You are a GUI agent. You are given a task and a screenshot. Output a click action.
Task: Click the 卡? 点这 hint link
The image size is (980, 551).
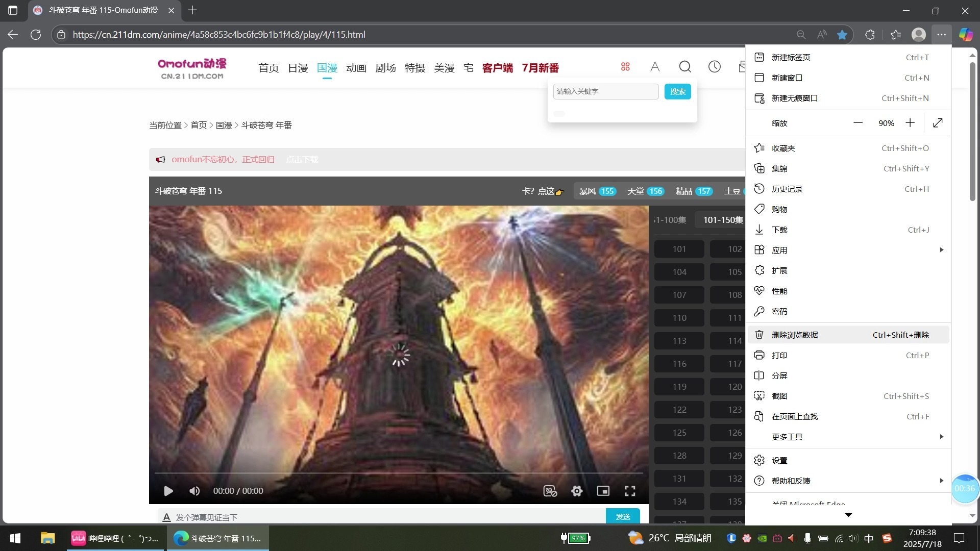[x=543, y=191]
